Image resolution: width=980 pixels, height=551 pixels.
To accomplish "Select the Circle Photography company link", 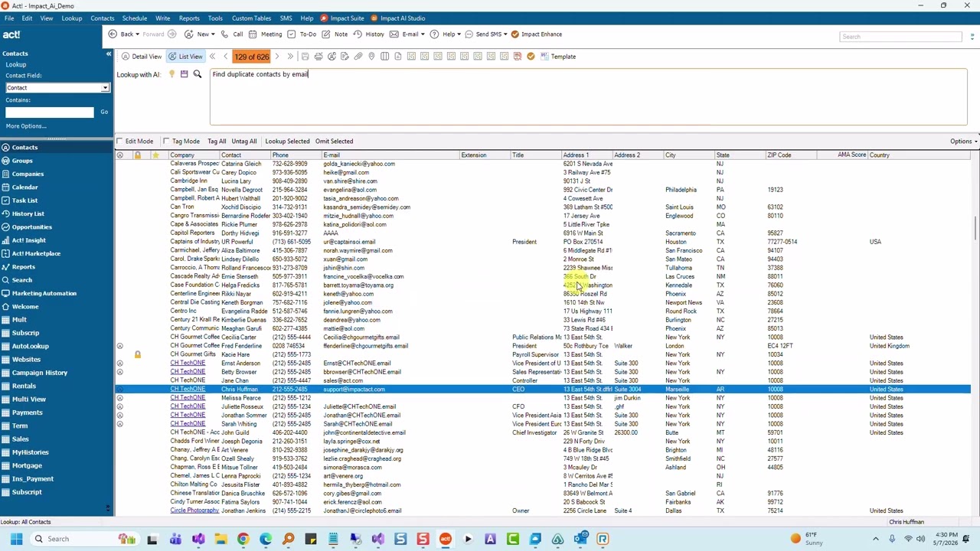I will point(194,510).
